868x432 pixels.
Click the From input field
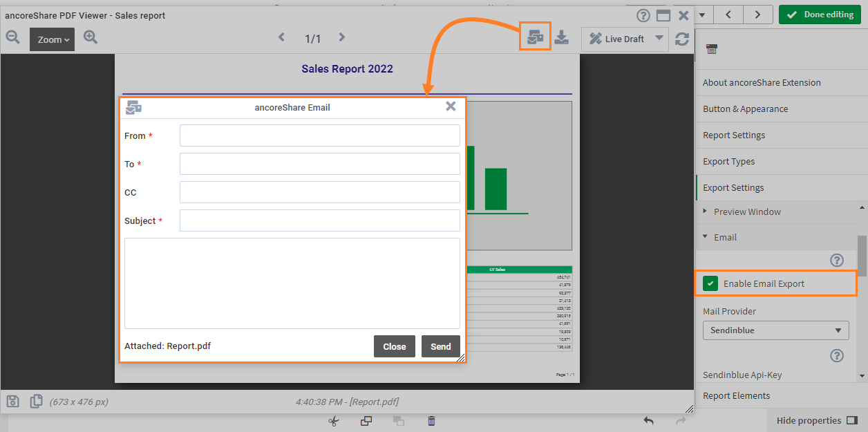coord(320,135)
